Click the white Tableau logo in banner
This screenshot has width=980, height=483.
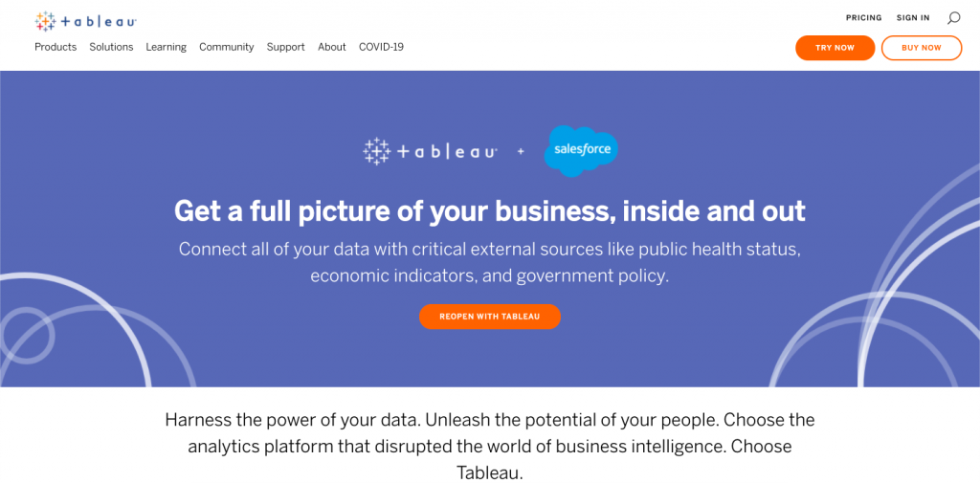click(x=430, y=151)
